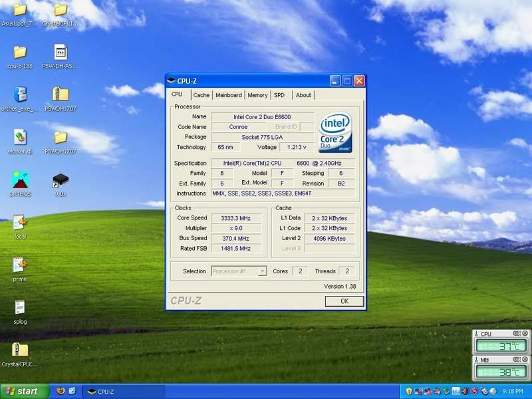The image size is (532, 399).
Task: Click the Rated FSB value 1481.5 MHz
Action: click(x=236, y=248)
